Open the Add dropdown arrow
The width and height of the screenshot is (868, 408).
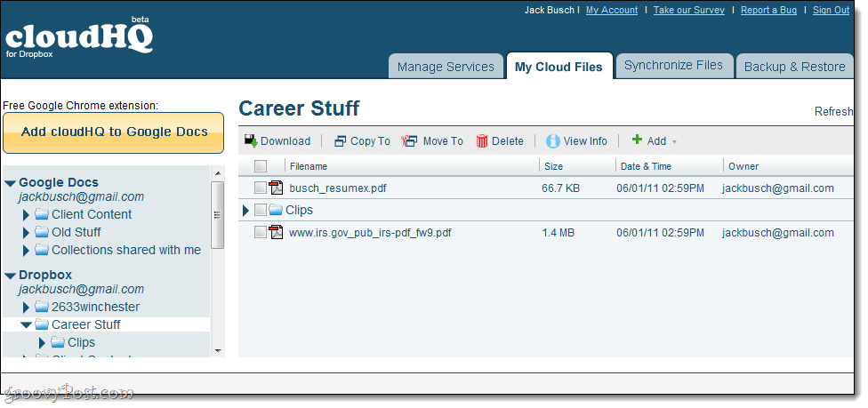click(674, 141)
